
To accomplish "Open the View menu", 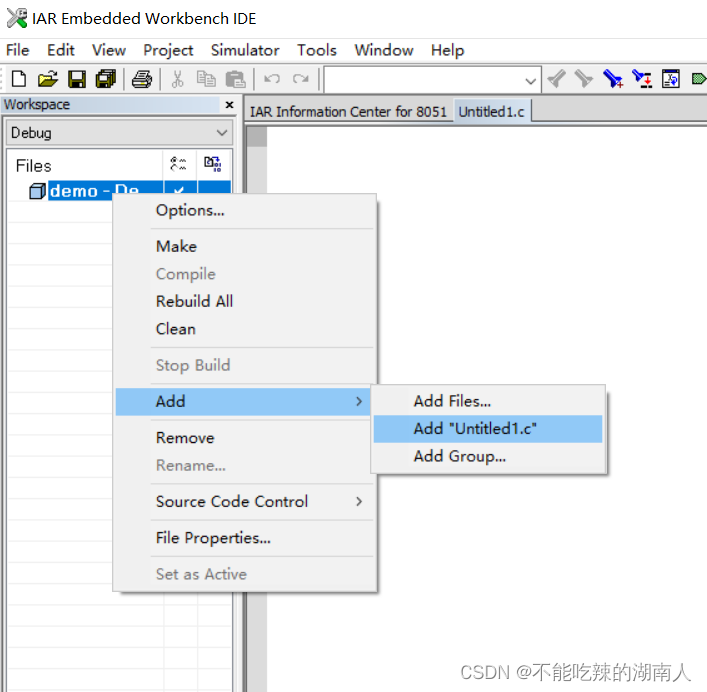I will pos(109,50).
